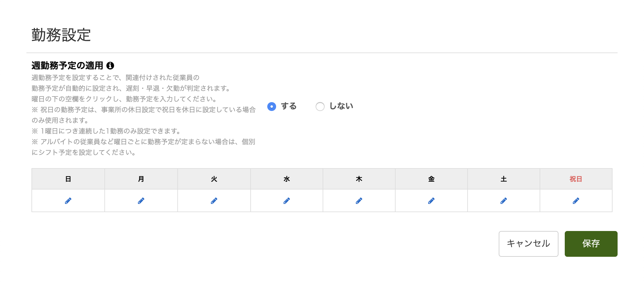Open the 土 (Saturday) pencil edit icon
The image size is (644, 286).
point(503,201)
